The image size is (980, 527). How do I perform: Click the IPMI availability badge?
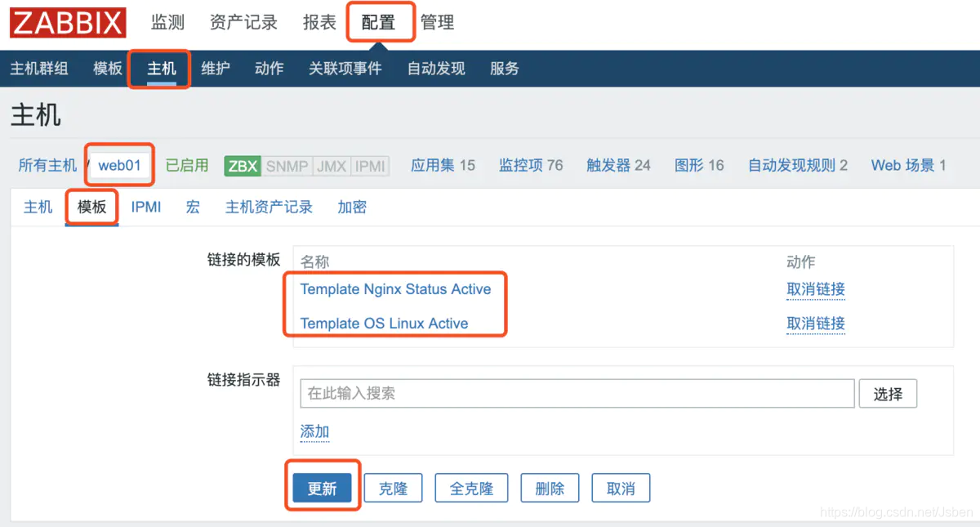(x=370, y=166)
